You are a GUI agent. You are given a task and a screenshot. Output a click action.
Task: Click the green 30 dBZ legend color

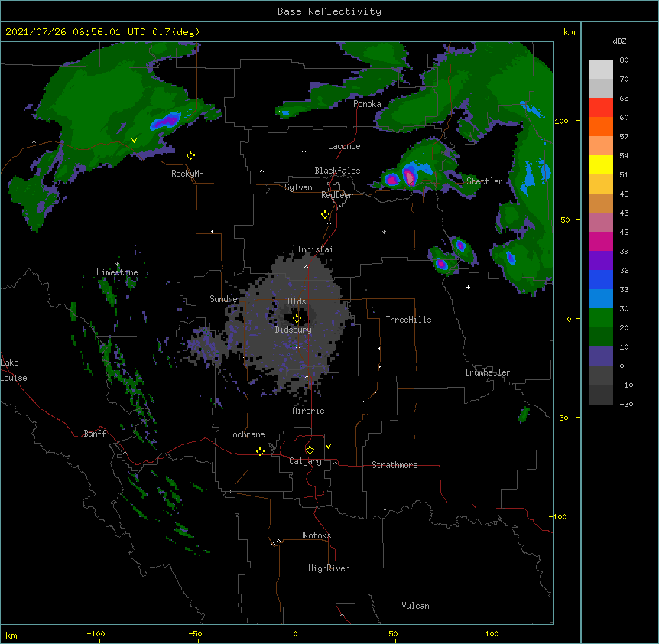(x=601, y=318)
